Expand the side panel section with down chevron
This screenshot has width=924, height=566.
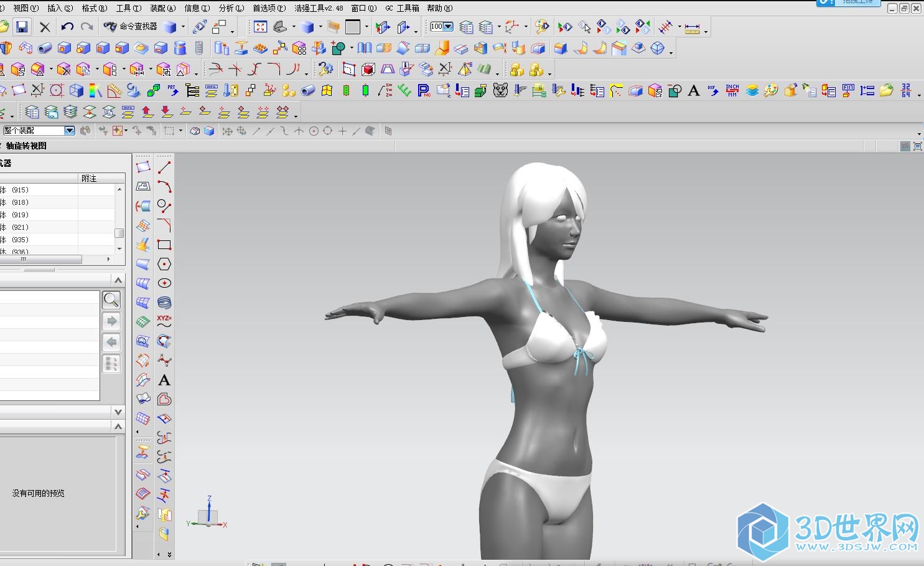pyautogui.click(x=118, y=412)
